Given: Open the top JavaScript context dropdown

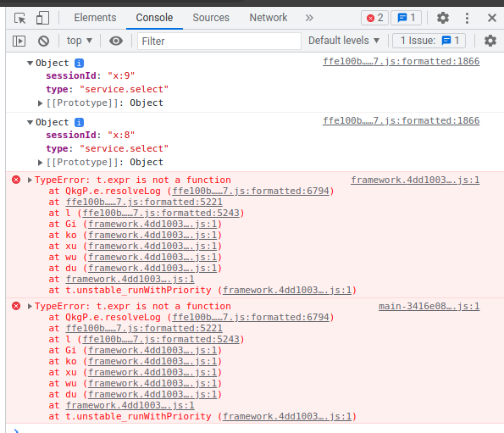Looking at the screenshot, I should coord(80,41).
